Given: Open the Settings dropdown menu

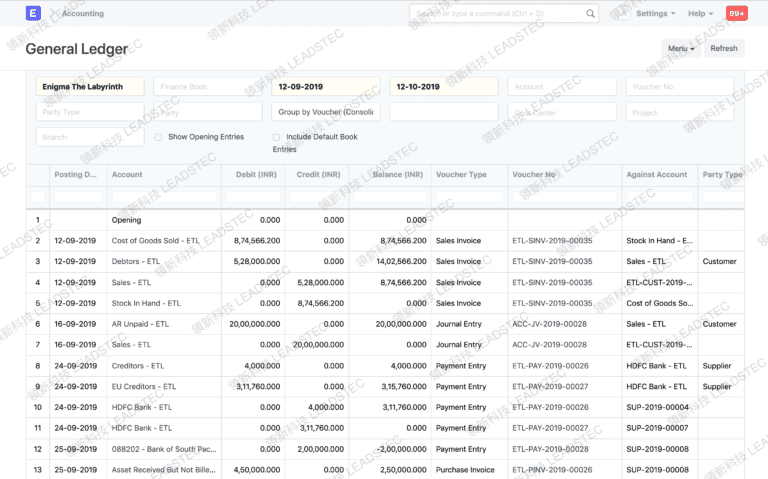Looking at the screenshot, I should 655,14.
